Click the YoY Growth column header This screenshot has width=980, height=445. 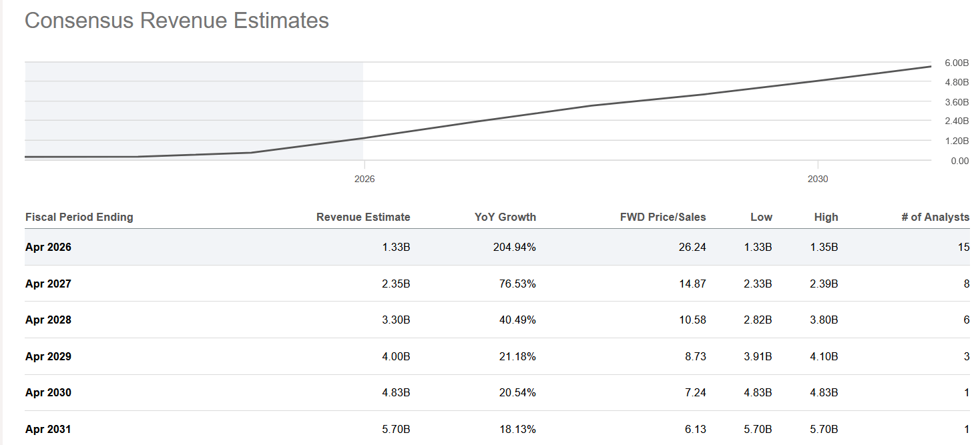click(505, 217)
